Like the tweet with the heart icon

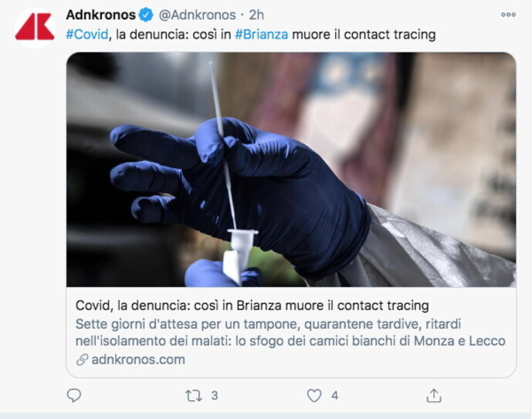pyautogui.click(x=314, y=396)
